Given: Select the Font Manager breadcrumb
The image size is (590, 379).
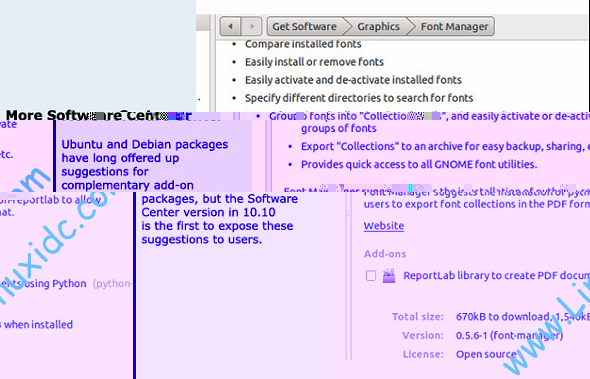Looking at the screenshot, I should tap(454, 26).
